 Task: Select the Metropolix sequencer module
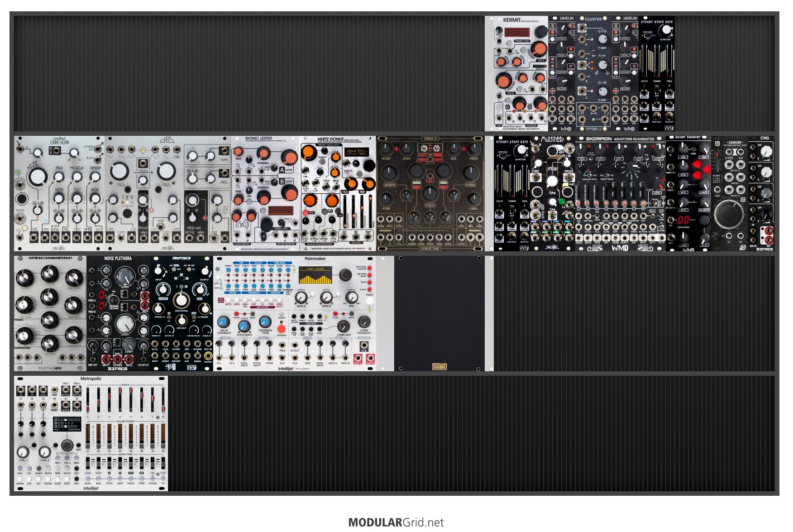(x=91, y=433)
